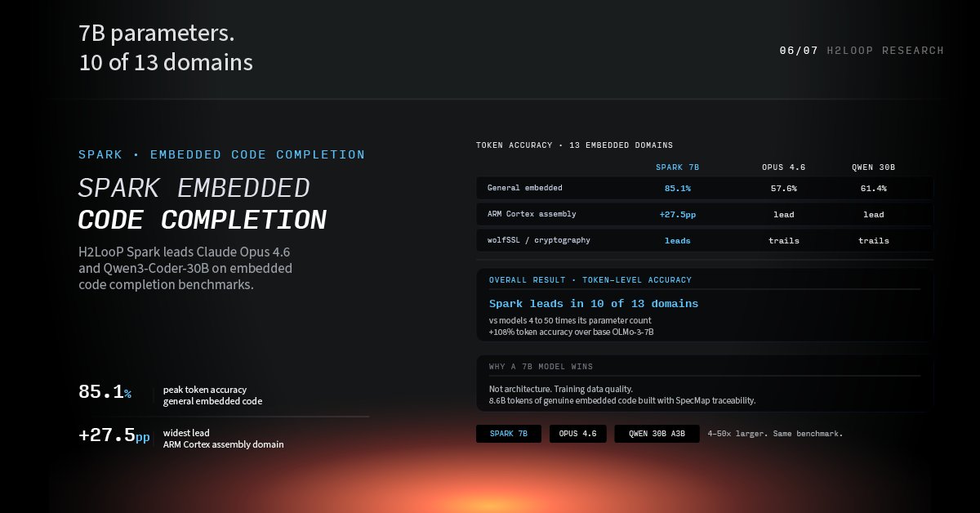This screenshot has height=513, width=980.
Task: Select the '7B parameters.' headline text
Action: coord(157,34)
